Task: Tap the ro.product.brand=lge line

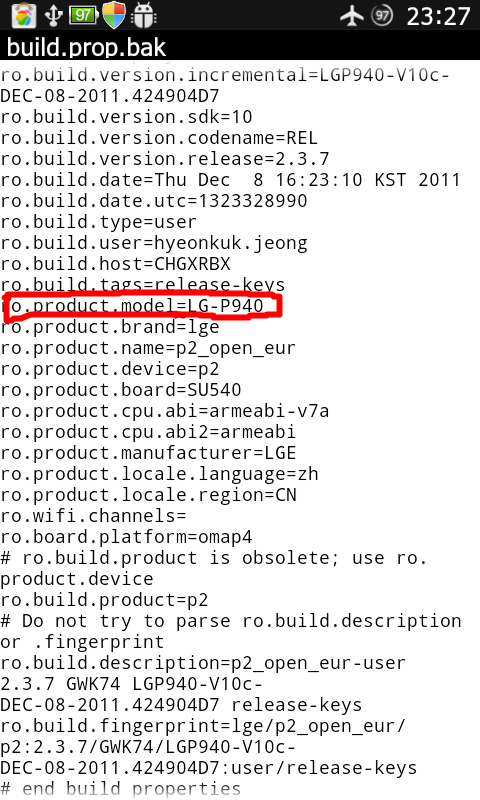Action: click(110, 327)
